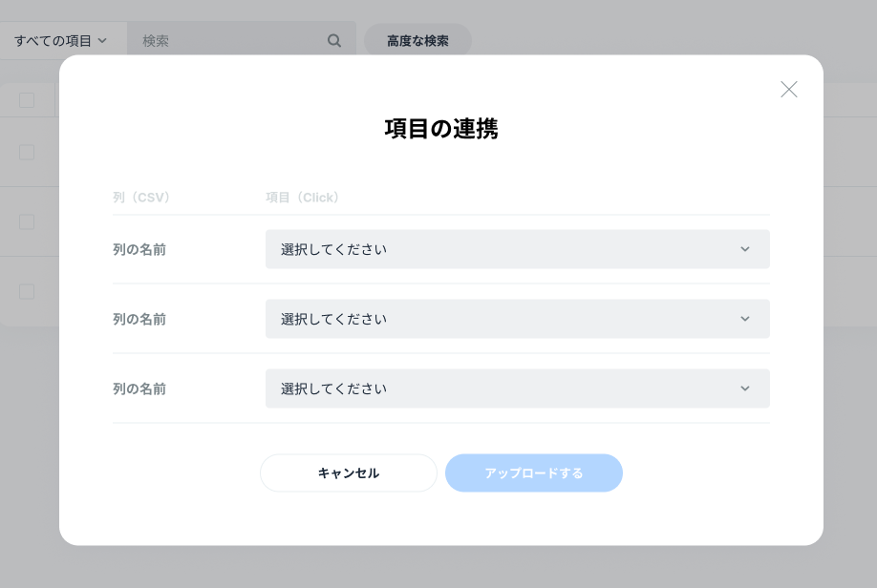The image size is (877, 588).
Task: Tick the second row checkbox in background table
Action: (27, 221)
